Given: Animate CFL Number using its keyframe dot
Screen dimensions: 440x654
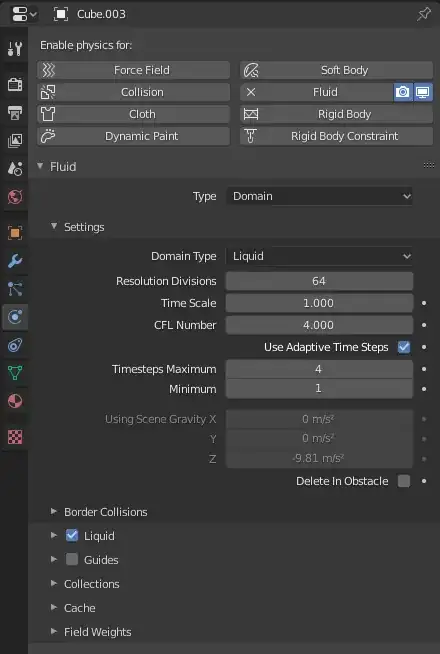Looking at the screenshot, I should click(424, 325).
